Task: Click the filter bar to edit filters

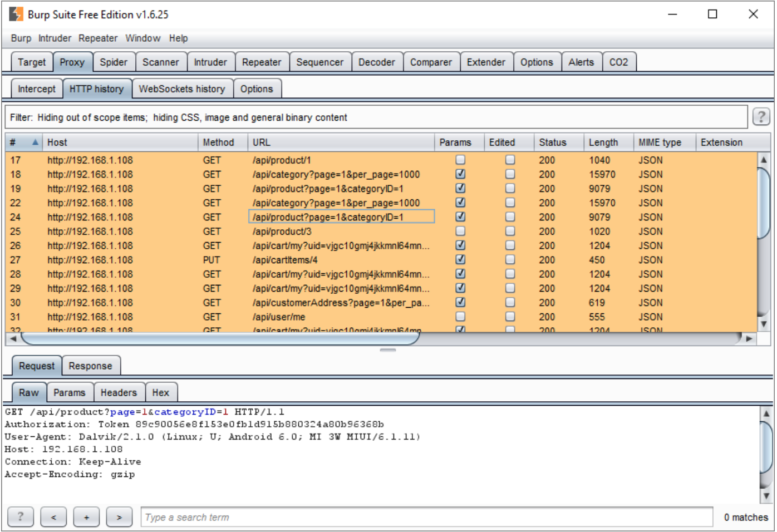Action: point(376,117)
